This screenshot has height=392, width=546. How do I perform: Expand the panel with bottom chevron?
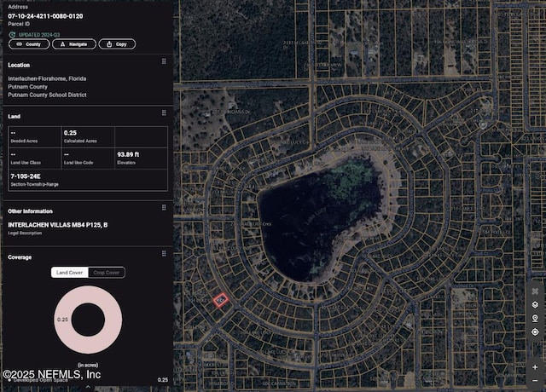pyautogui.click(x=88, y=387)
